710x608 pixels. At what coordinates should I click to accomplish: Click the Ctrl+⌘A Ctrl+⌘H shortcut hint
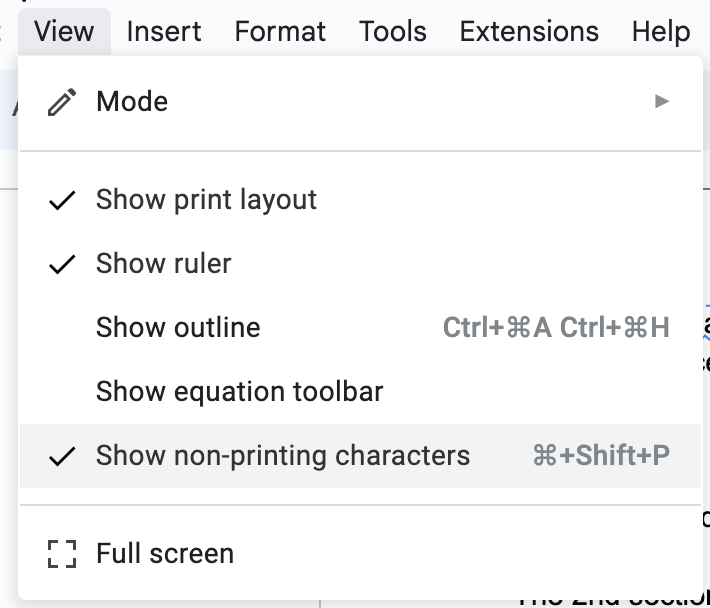tap(556, 327)
